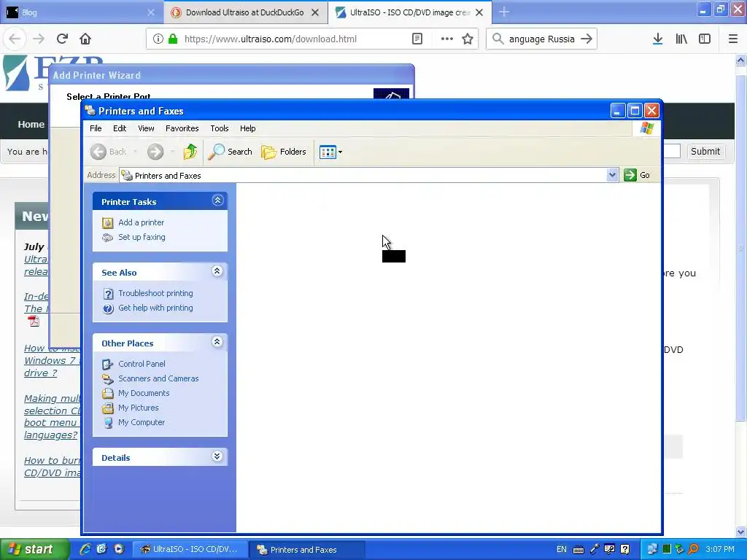Click the green Go button
Image resolution: width=747 pixels, height=560 pixels.
[x=637, y=175]
